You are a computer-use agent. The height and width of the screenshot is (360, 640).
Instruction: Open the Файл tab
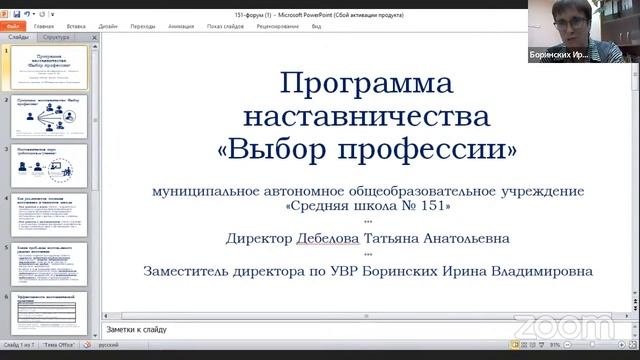tap(13, 26)
